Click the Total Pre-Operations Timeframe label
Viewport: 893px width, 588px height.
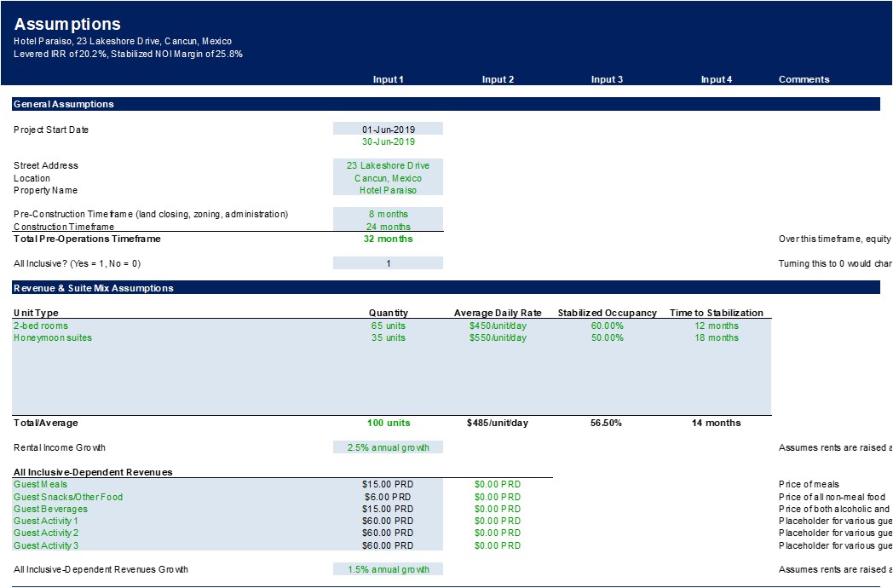[87, 239]
